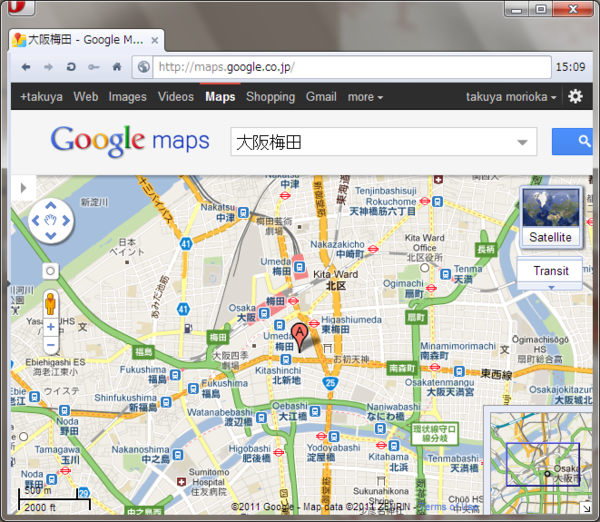
Task: Click the Nakanoshima 中之島 station label
Action: (x=140, y=454)
